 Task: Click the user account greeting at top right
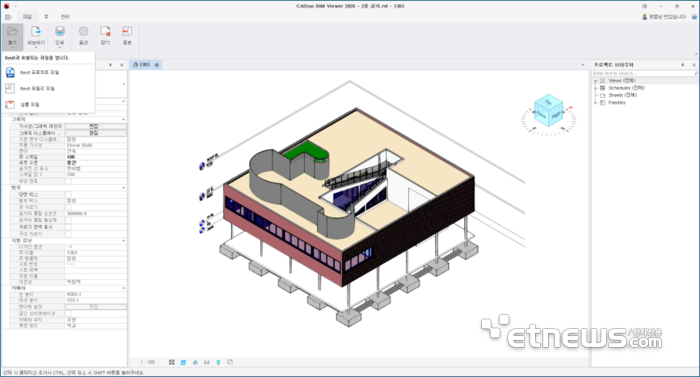coord(664,17)
